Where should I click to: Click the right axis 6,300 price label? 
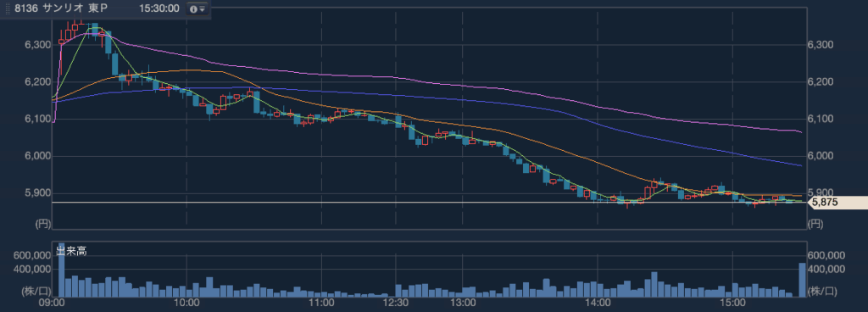click(x=821, y=45)
